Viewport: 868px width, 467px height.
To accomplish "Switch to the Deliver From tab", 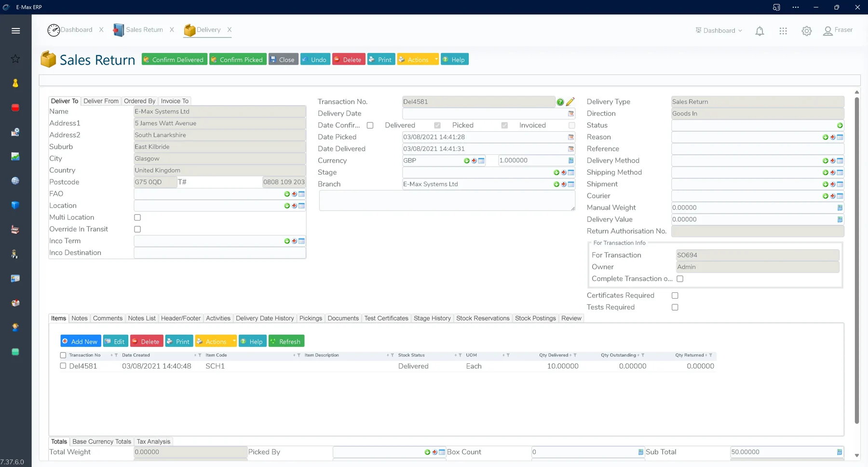I will tap(101, 101).
